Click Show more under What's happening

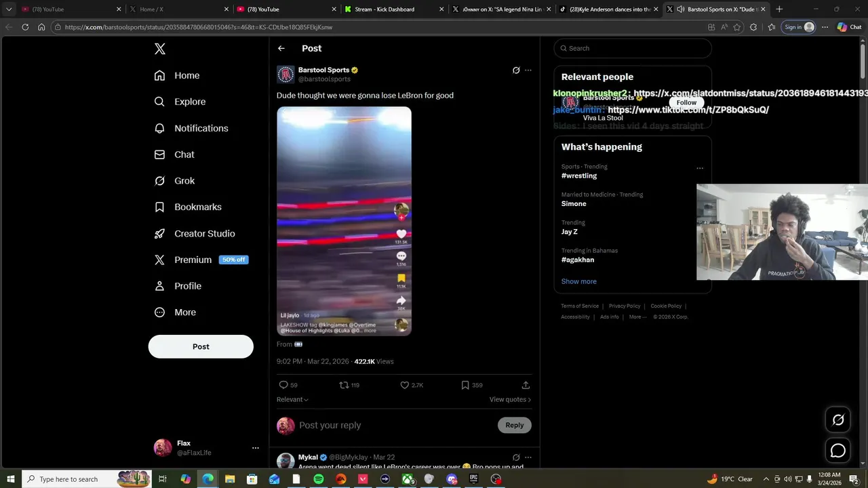(579, 281)
